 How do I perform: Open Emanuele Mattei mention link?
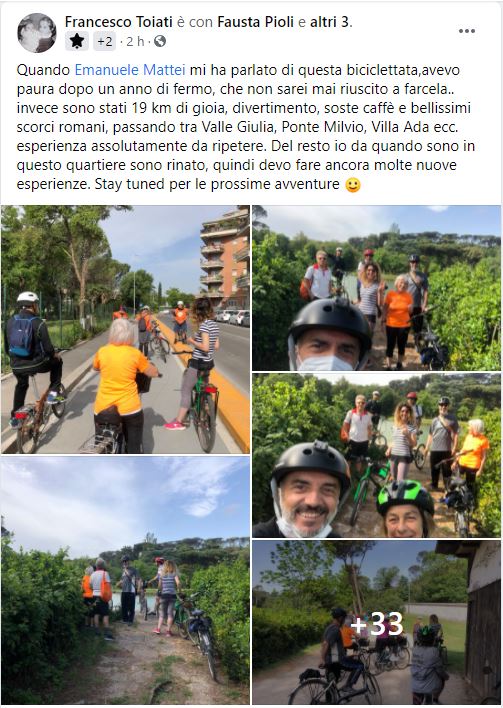tap(130, 70)
